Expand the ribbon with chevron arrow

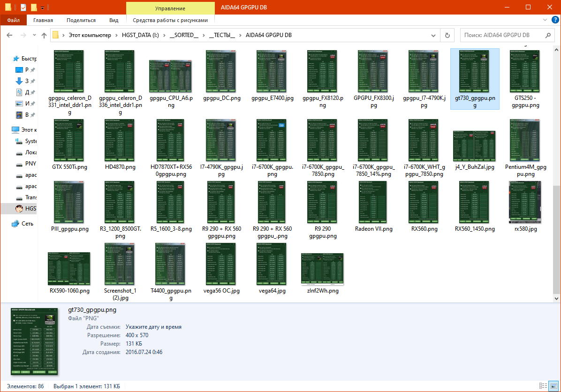point(545,20)
